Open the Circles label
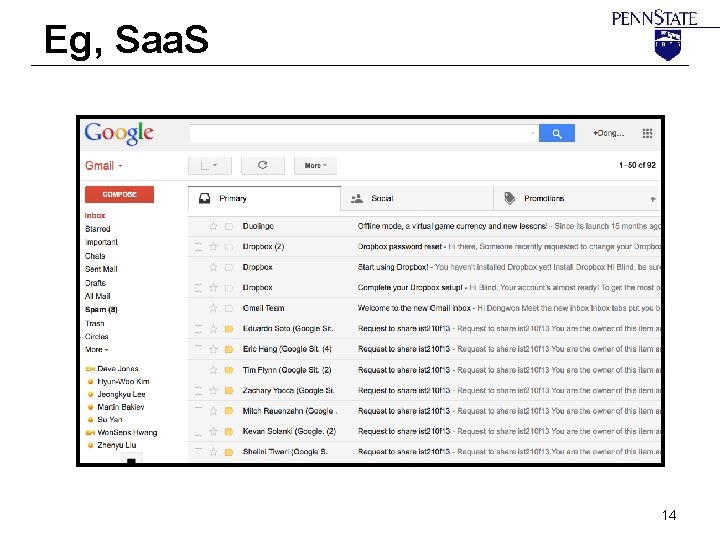This screenshot has height=540, width=720. click(x=96, y=337)
